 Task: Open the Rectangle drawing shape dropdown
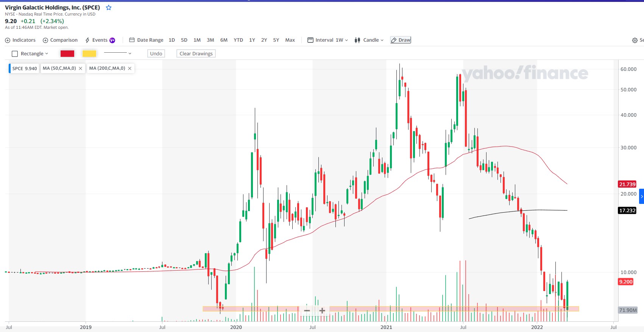tap(30, 54)
